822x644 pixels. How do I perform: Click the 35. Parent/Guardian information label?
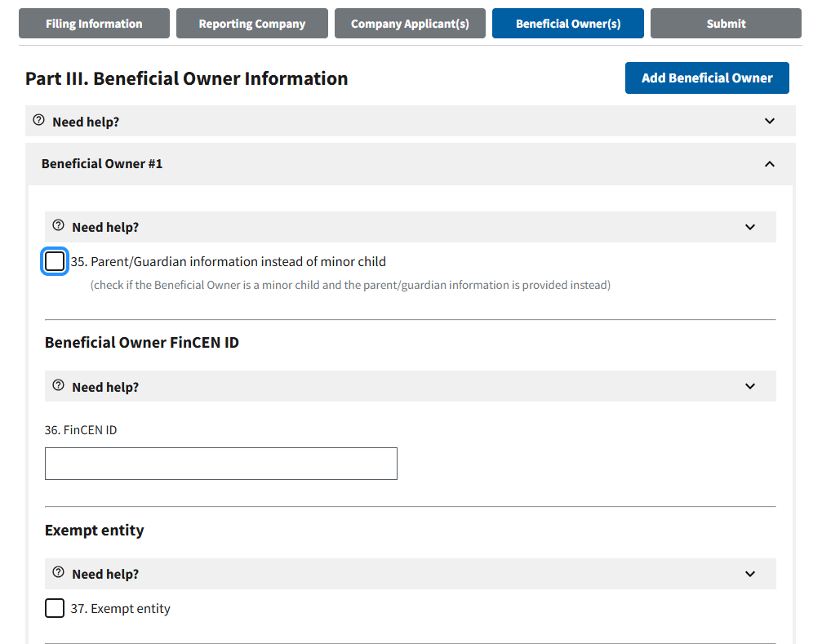coord(228,261)
